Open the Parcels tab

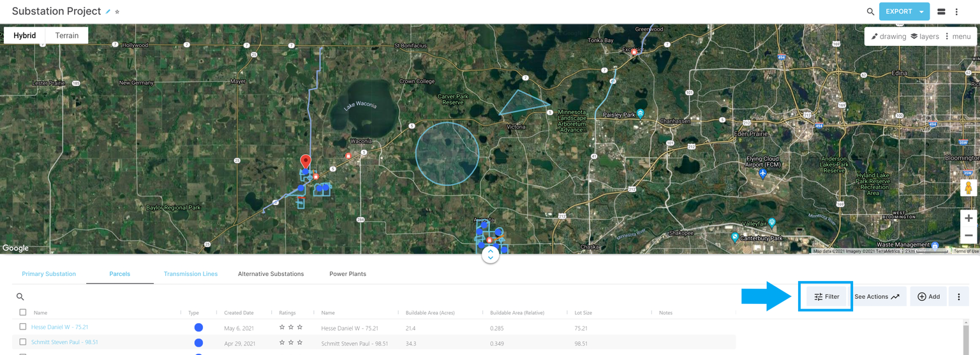pyautogui.click(x=119, y=274)
